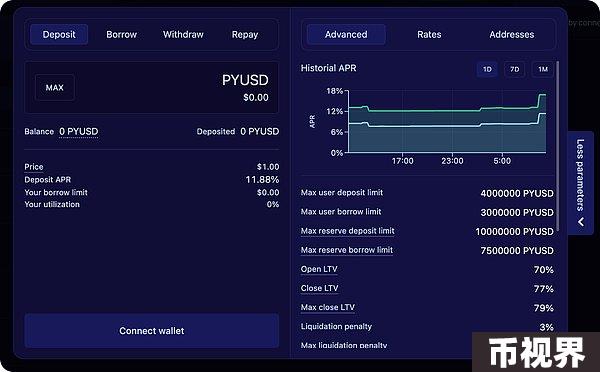
Task: Click the Liquidation penalty label
Action: (336, 326)
